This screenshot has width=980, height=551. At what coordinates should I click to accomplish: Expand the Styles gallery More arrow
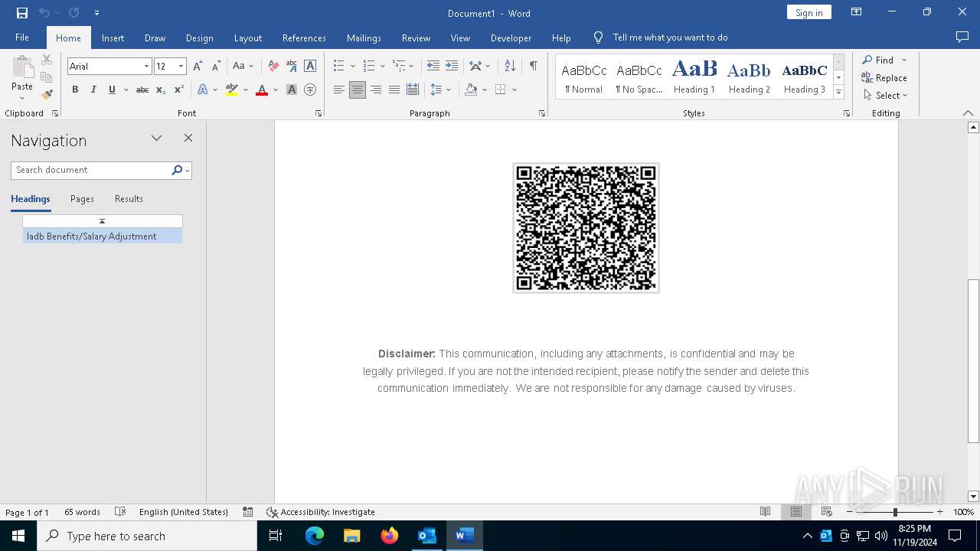tap(838, 93)
